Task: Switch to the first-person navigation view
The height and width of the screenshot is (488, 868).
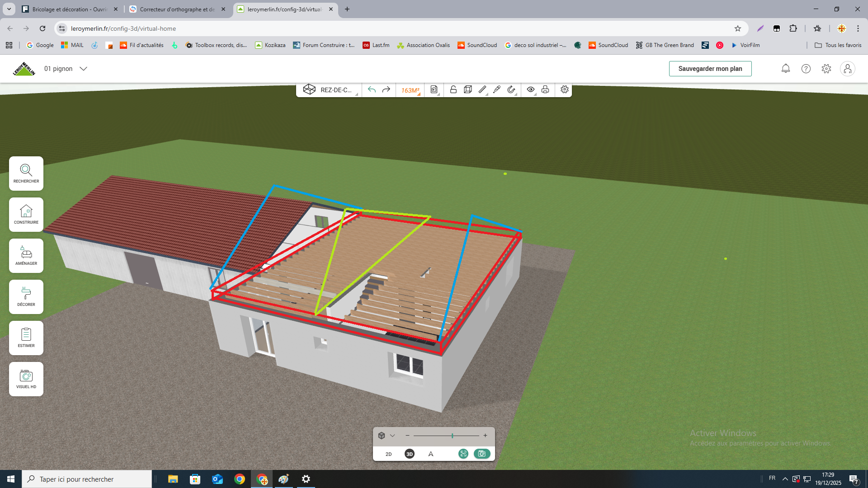Action: point(431,454)
